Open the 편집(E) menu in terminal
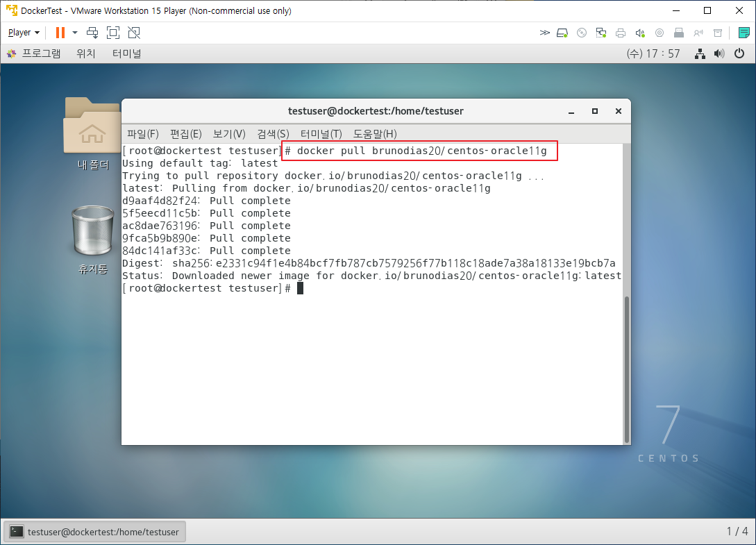The height and width of the screenshot is (545, 756). pos(185,133)
